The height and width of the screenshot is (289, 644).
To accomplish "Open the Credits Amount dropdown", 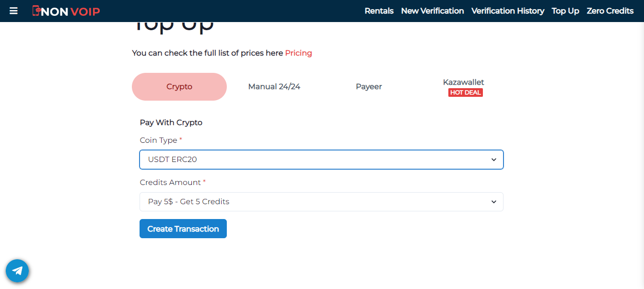I will coord(321,202).
